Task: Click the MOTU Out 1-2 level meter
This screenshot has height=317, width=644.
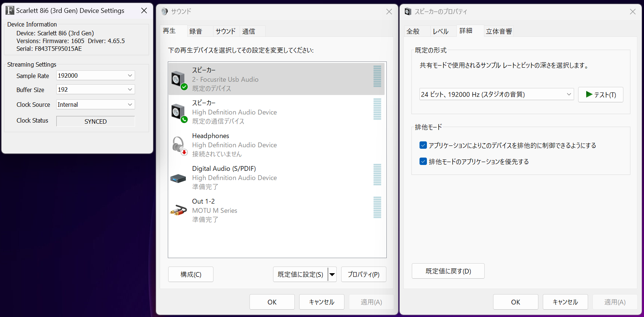Action: click(x=377, y=207)
